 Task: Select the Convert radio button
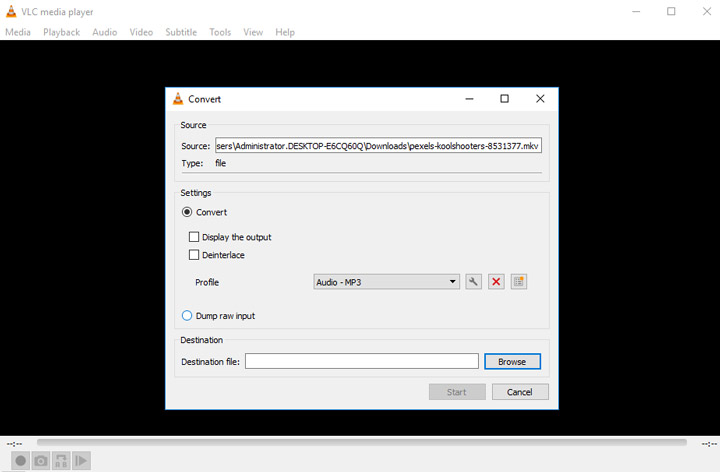tap(187, 212)
